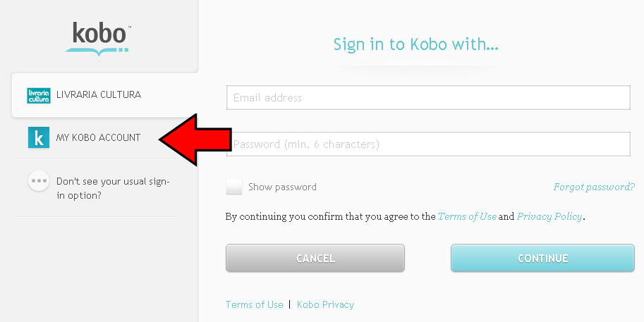Click the blue Kobo 'k' account icon

point(38,137)
